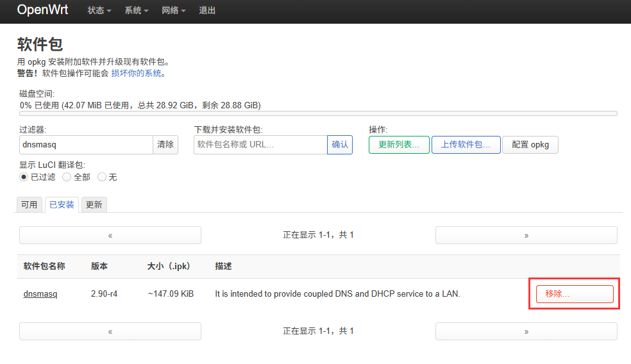This screenshot has width=631, height=364.
Task: Switch to the 已安装 tab
Action: tap(62, 204)
